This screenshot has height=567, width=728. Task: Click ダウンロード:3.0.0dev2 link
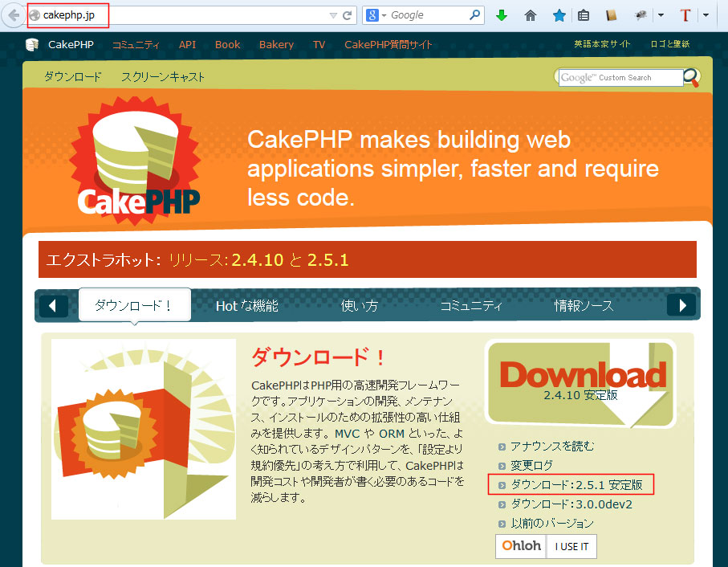[x=571, y=504]
